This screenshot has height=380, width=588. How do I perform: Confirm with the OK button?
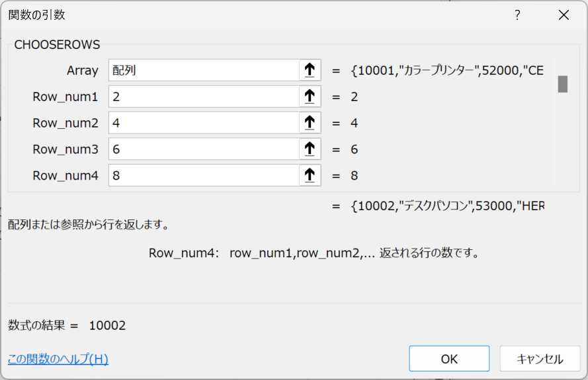(449, 359)
